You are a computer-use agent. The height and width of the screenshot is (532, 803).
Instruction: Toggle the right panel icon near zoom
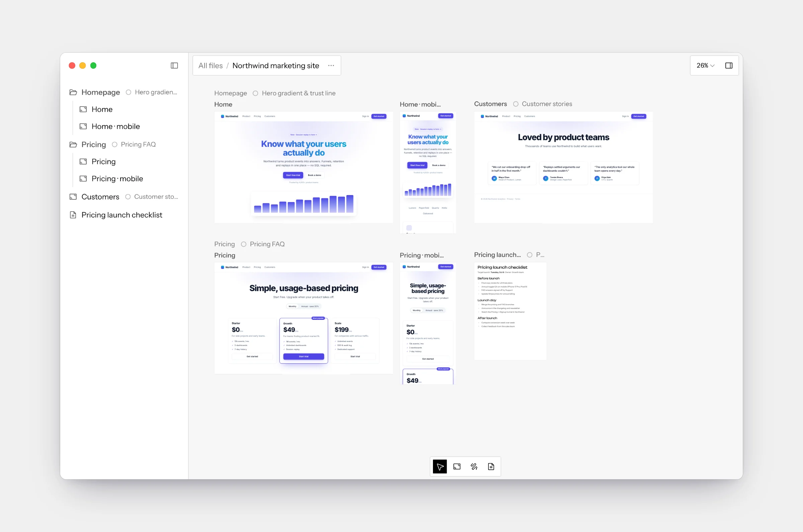click(729, 66)
